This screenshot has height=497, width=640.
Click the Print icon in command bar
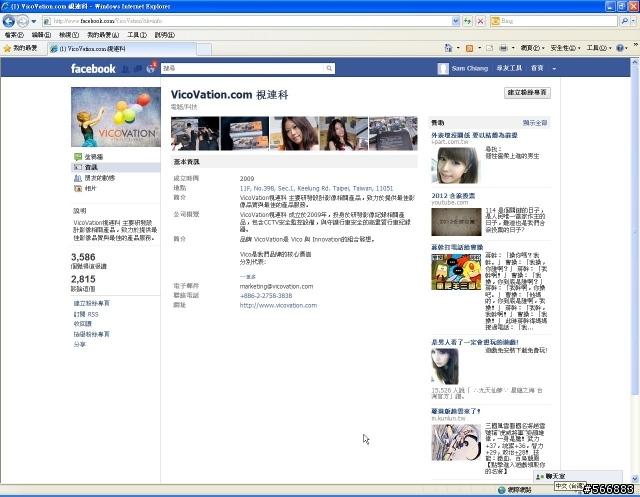[x=503, y=48]
